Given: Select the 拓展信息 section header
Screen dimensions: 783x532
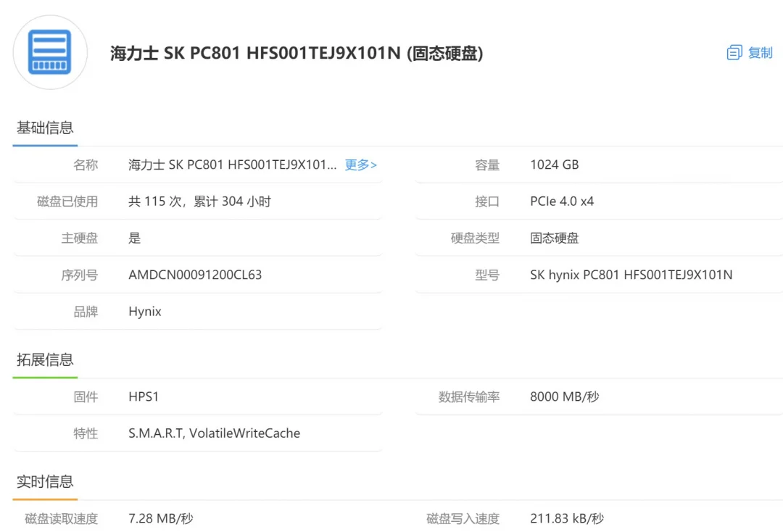Looking at the screenshot, I should point(45,359).
